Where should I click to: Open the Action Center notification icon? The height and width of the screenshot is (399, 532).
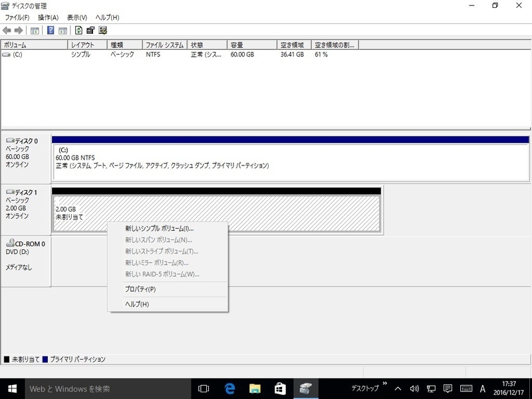pyautogui.click(x=448, y=389)
